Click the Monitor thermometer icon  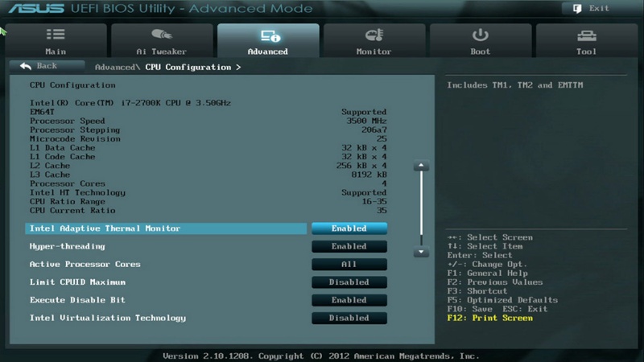click(374, 35)
